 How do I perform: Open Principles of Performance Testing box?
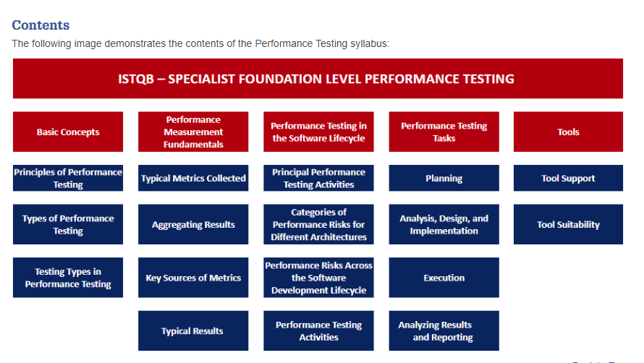click(x=68, y=178)
